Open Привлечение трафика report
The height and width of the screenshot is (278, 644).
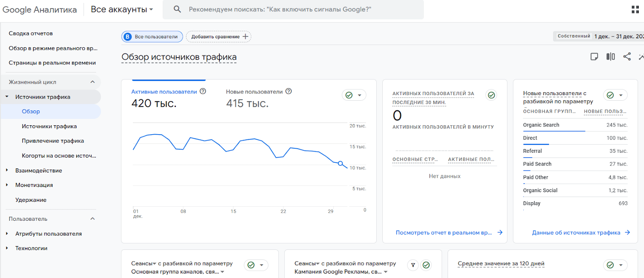53,141
